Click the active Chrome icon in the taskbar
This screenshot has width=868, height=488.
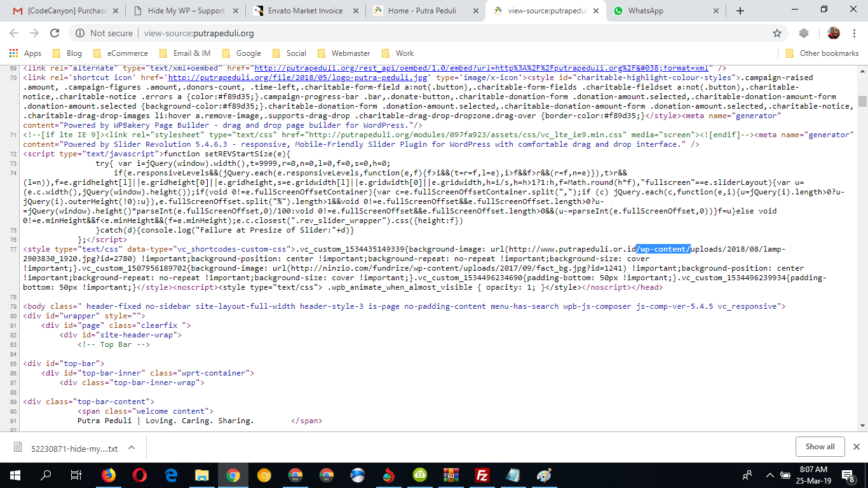tap(233, 475)
